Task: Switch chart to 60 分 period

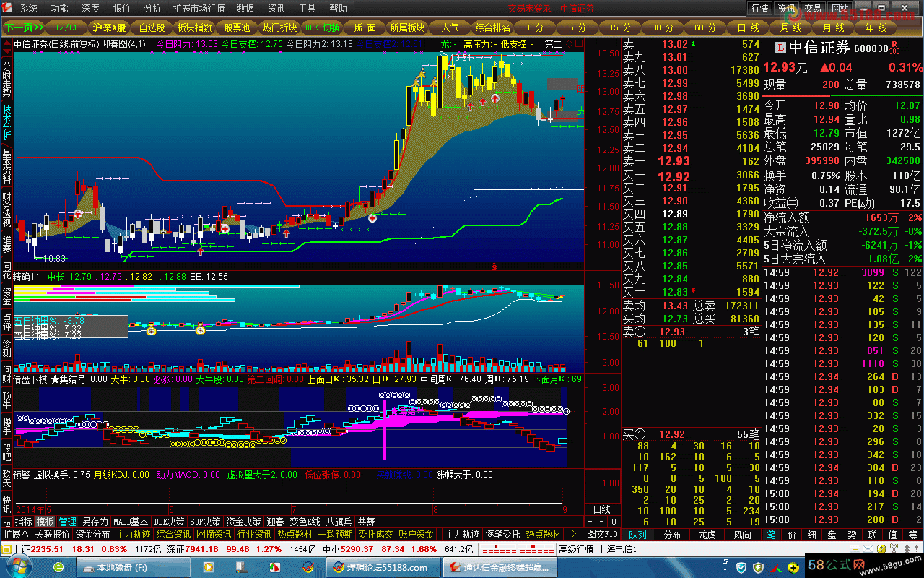Action: coord(706,27)
